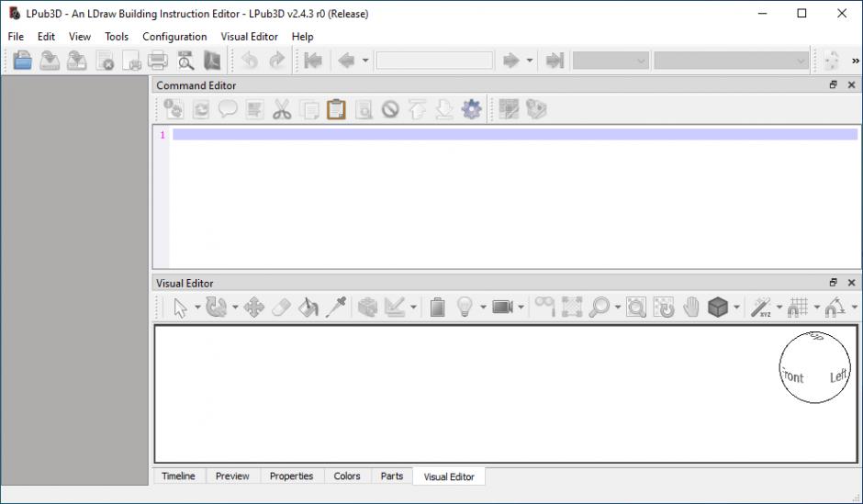This screenshot has height=504, width=863.
Task: Open the Help menu
Action: [302, 37]
